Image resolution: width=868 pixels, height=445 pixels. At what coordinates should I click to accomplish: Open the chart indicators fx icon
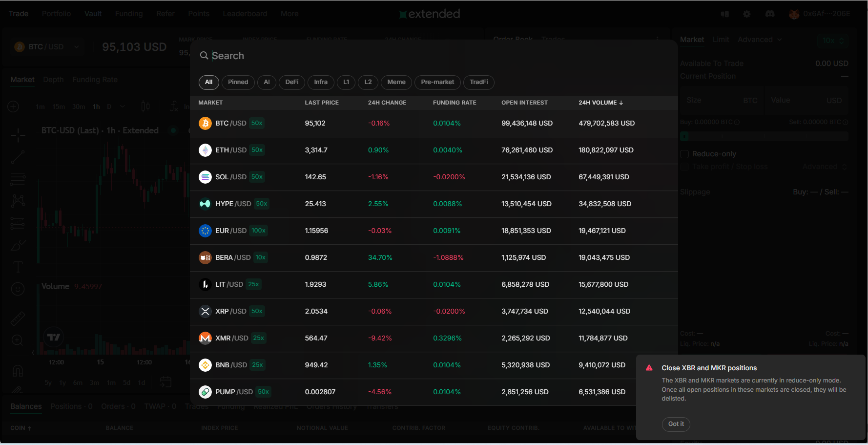point(174,106)
